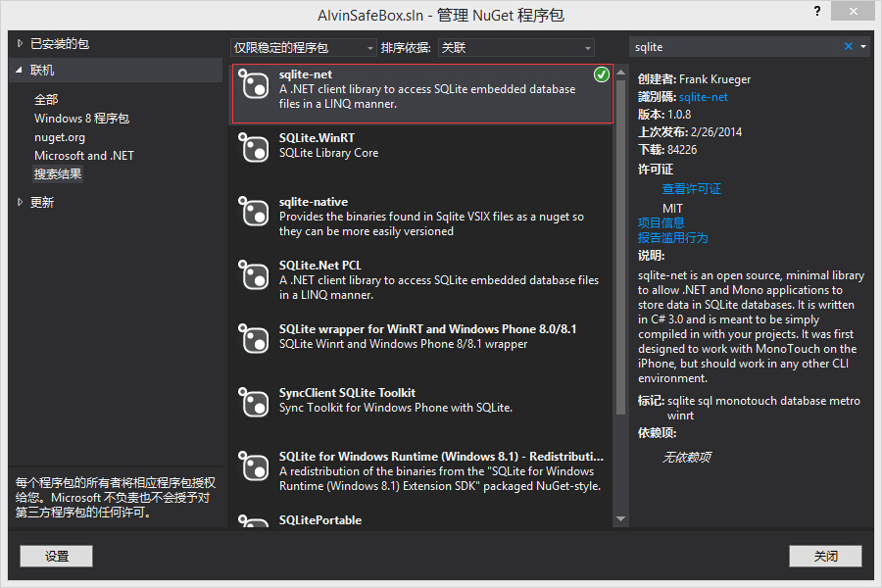
Task: Clear the sqlite search with the X icon
Action: [x=849, y=47]
